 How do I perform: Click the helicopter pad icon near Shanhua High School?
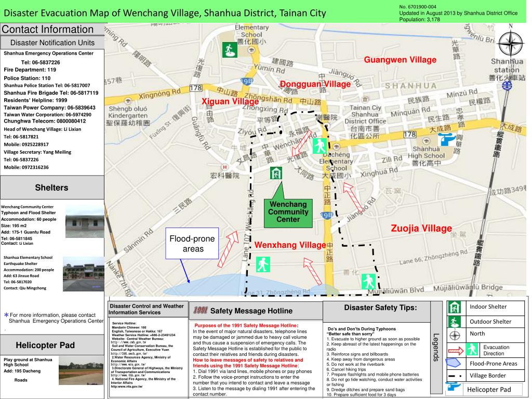(446, 139)
